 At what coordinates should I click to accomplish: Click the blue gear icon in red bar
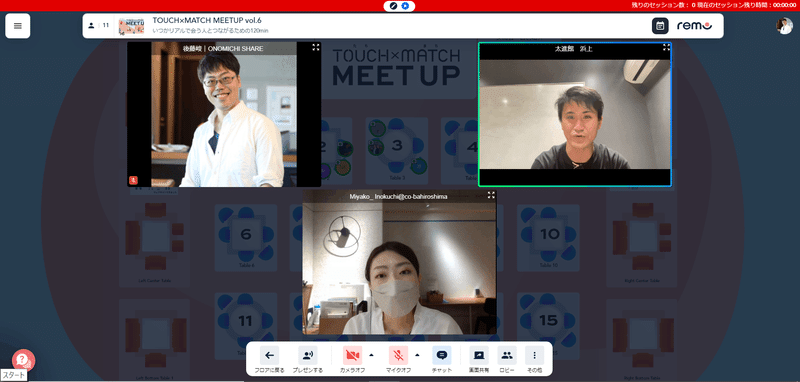click(x=405, y=6)
